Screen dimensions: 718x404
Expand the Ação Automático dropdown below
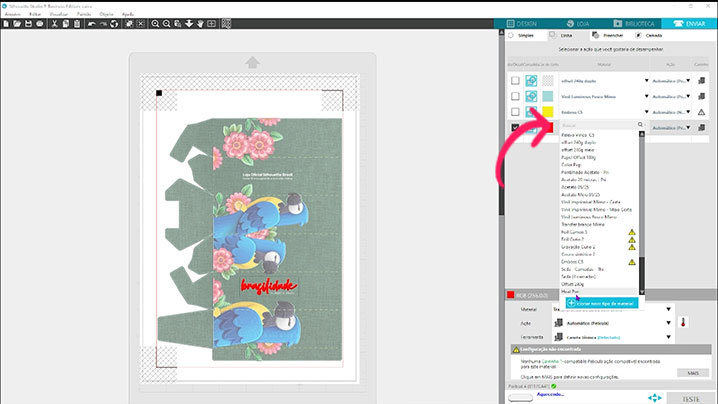pyautogui.click(x=669, y=323)
